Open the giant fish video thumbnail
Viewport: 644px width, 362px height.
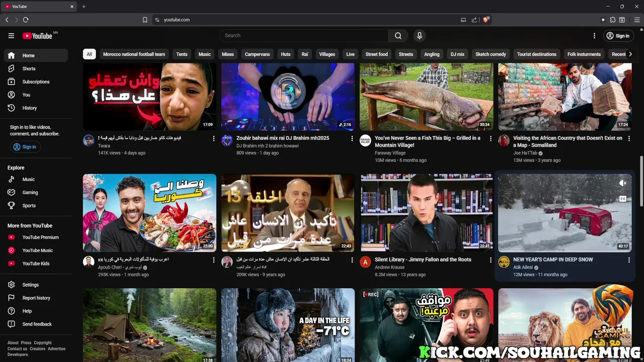[427, 97]
